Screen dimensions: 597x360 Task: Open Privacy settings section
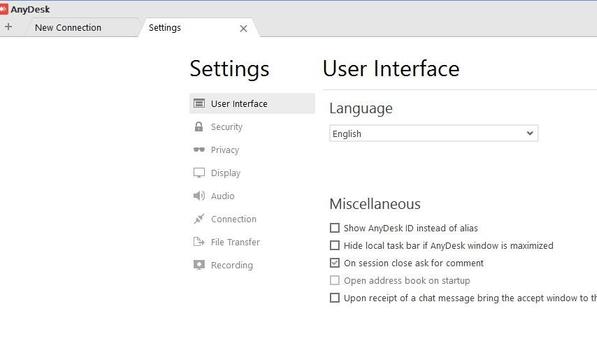pos(252,150)
